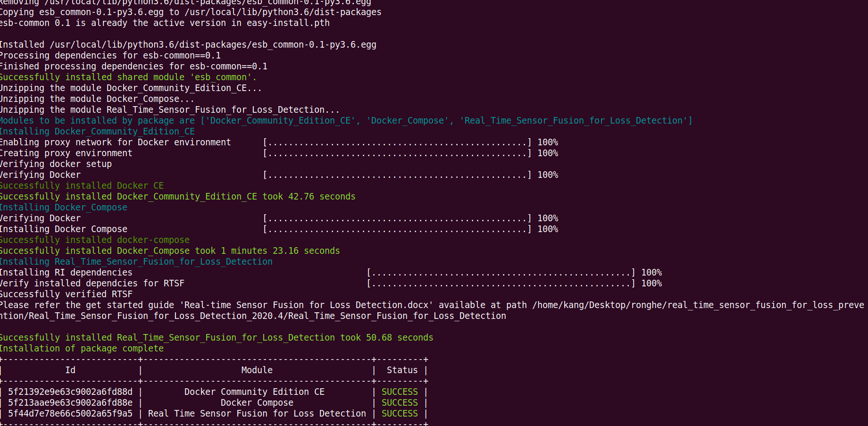Click the "Installing Docker_Community_Edition_CE" heading

(x=97, y=132)
